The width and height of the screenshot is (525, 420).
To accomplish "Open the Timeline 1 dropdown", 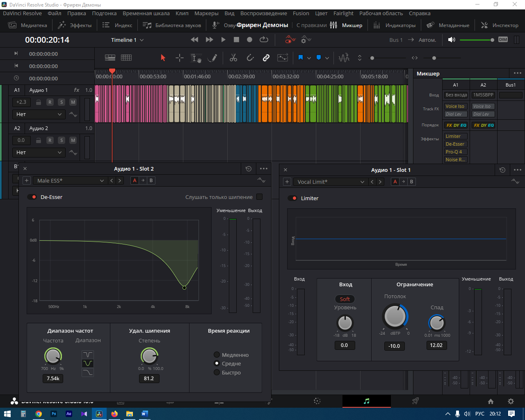I will pos(127,40).
